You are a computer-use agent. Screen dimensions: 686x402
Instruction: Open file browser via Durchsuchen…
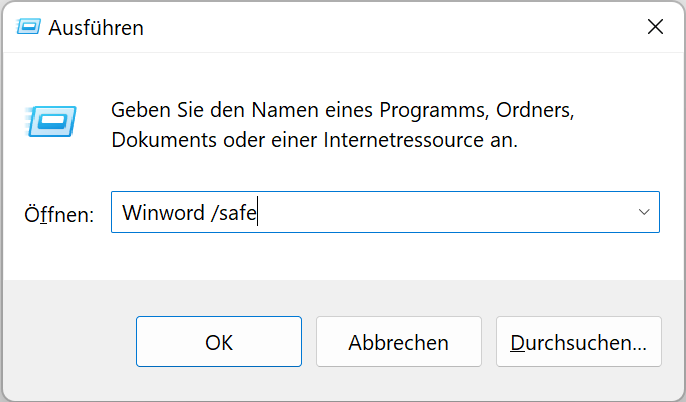point(578,342)
